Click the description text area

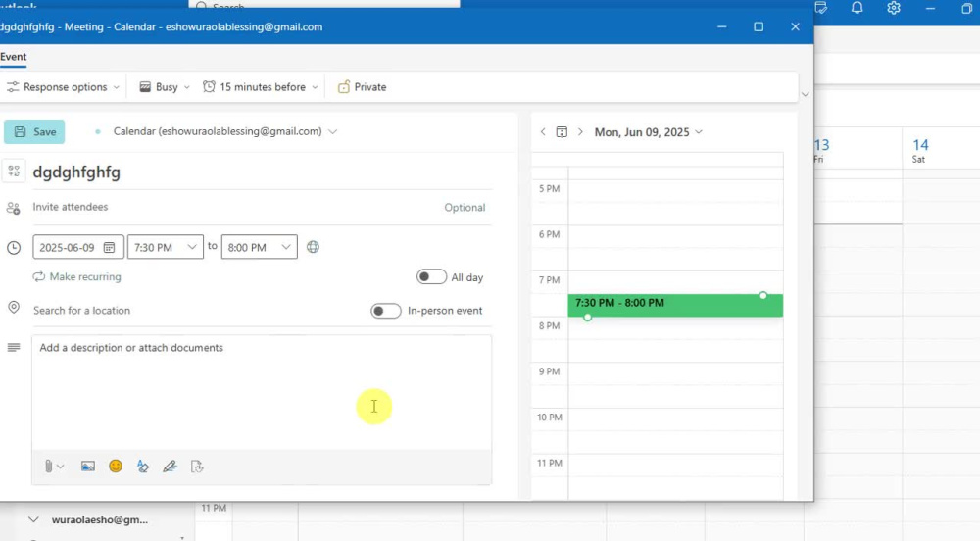click(x=262, y=392)
